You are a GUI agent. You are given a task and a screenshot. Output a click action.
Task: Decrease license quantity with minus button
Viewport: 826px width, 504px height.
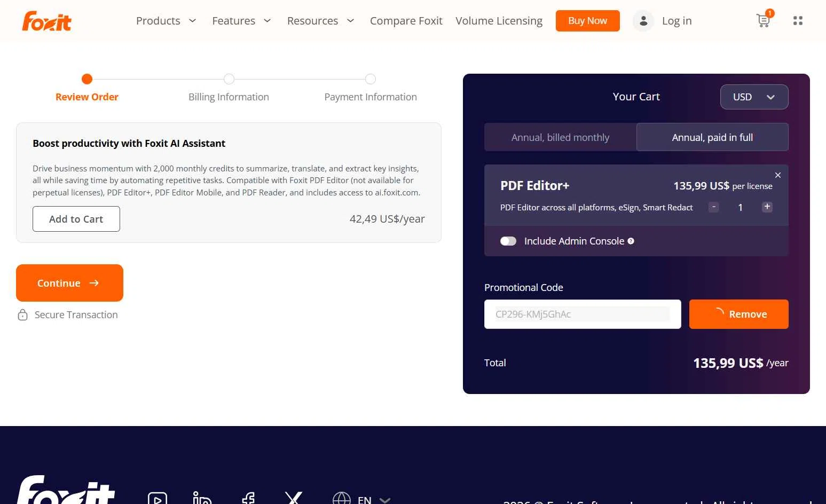(x=713, y=207)
